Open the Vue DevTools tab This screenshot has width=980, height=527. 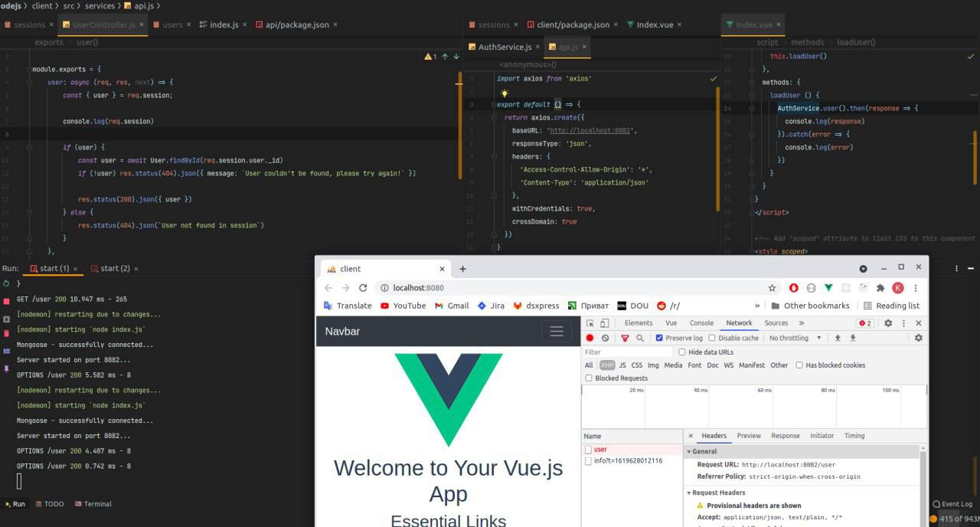click(671, 323)
